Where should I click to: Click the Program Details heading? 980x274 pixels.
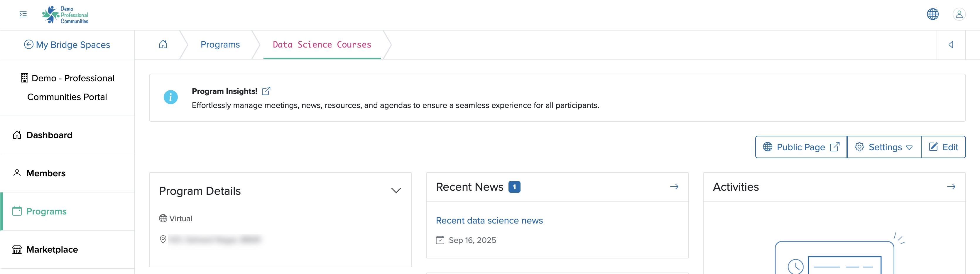200,191
